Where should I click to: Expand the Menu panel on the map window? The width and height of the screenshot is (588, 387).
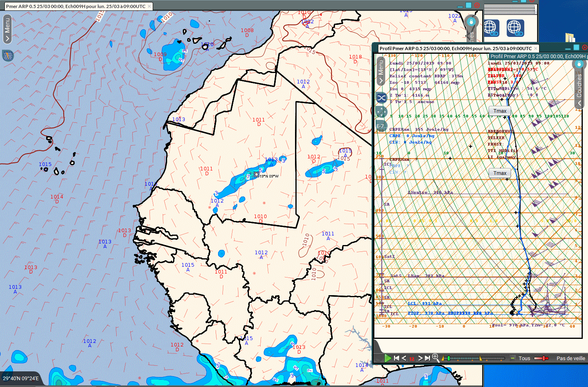point(7,29)
